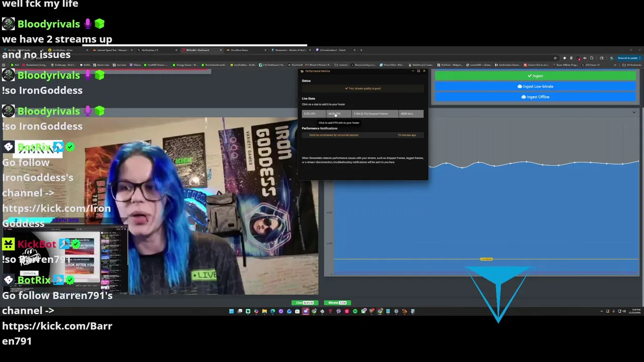Click the 'Your stream quality is good' status
Image resolution: width=644 pixels, height=362 pixels.
[363, 88]
